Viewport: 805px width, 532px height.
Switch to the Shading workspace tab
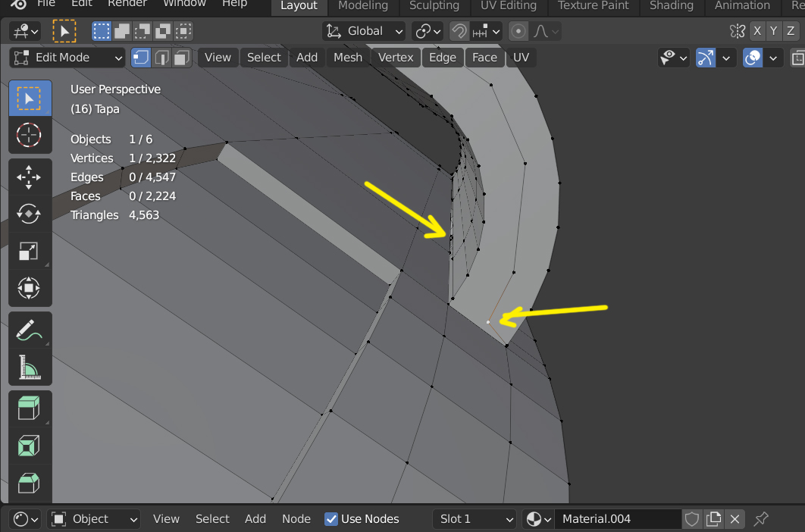[x=672, y=5]
